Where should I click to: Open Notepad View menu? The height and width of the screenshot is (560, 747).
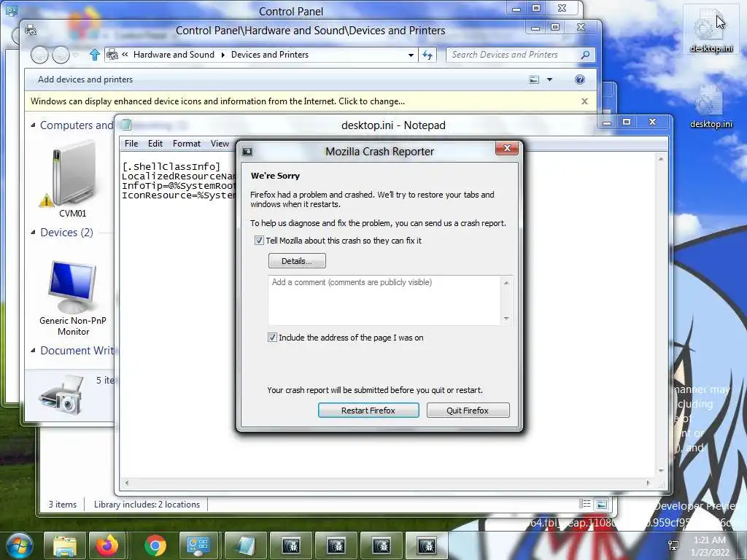pyautogui.click(x=220, y=144)
